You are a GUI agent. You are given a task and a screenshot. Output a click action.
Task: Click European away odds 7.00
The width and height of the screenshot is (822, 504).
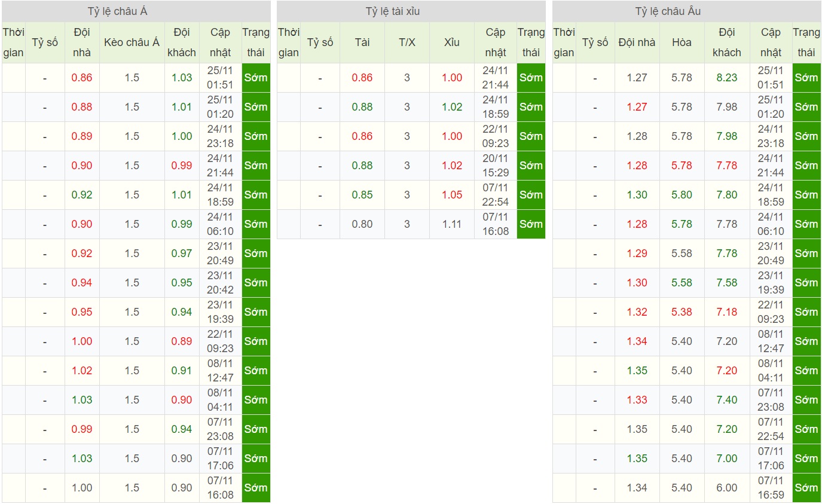[x=727, y=459]
